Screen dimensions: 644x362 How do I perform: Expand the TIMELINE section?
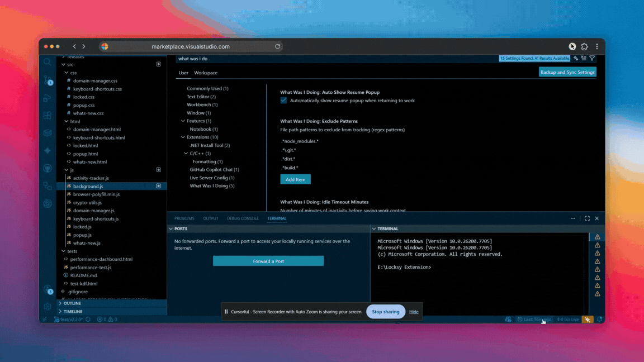73,312
